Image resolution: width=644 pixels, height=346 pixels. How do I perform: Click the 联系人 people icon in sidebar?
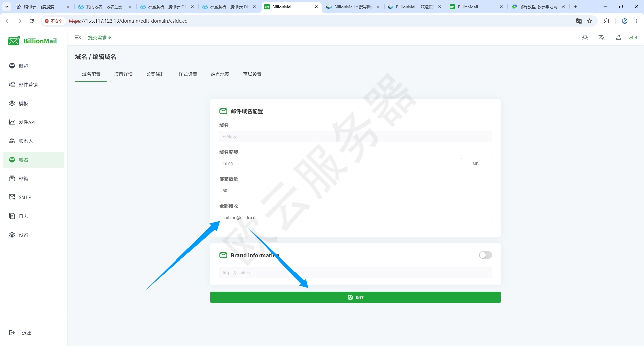(12, 141)
